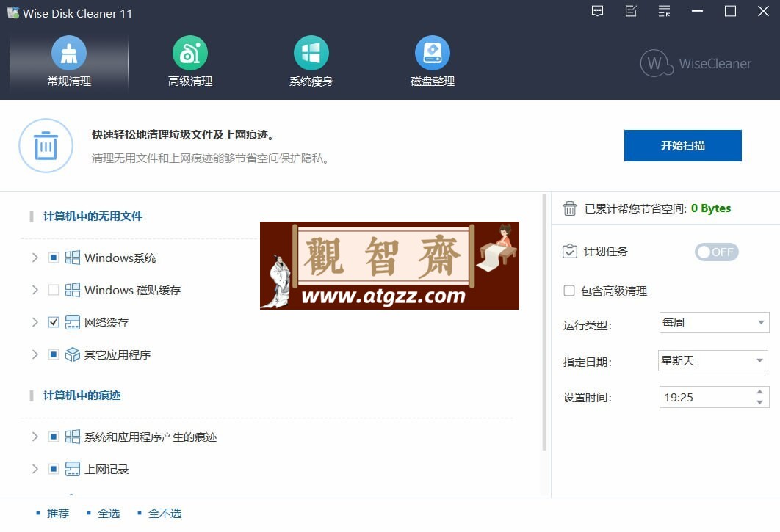Click the 系统和应用程序产生的痕迹 Windows icon
The image size is (780, 532).
73,437
